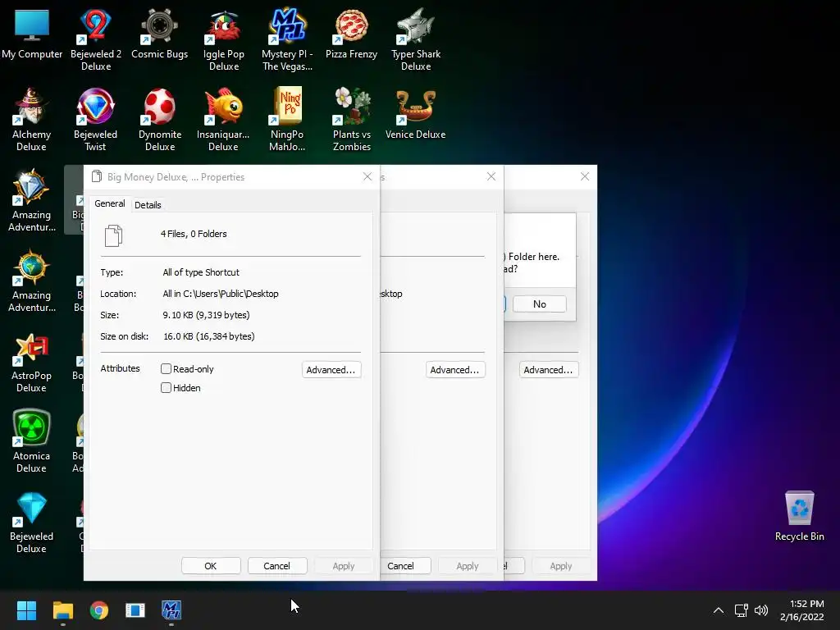Screen dimensions: 840x630
Task: Toggle the Read-only attribute checkbox
Action: 166,368
